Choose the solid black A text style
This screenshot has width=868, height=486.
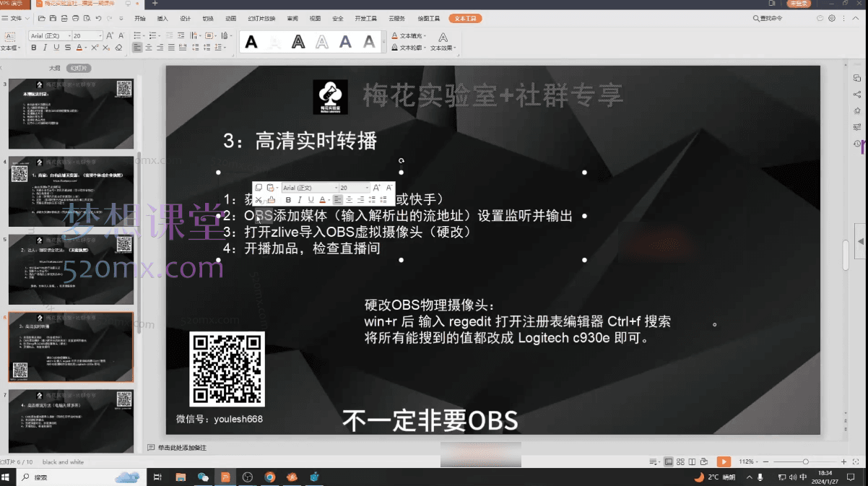[251, 43]
